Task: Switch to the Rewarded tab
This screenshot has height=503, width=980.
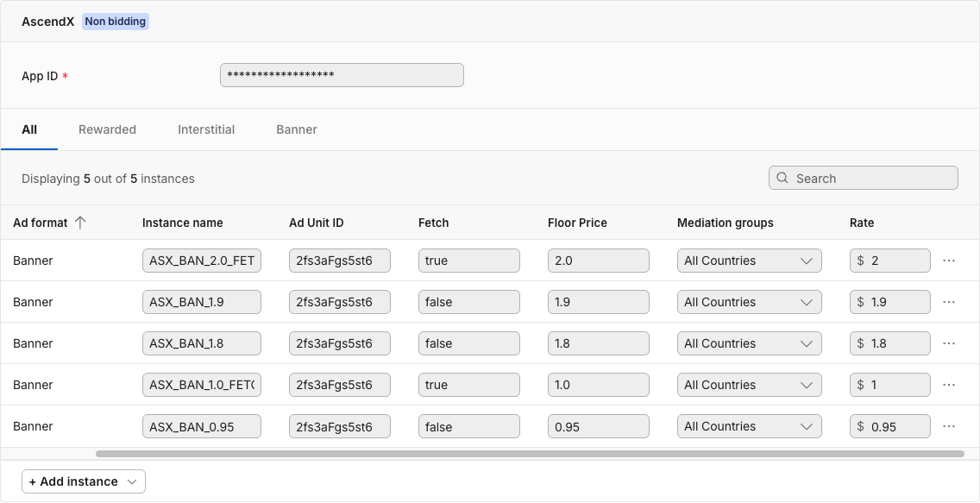Action: pyautogui.click(x=107, y=129)
